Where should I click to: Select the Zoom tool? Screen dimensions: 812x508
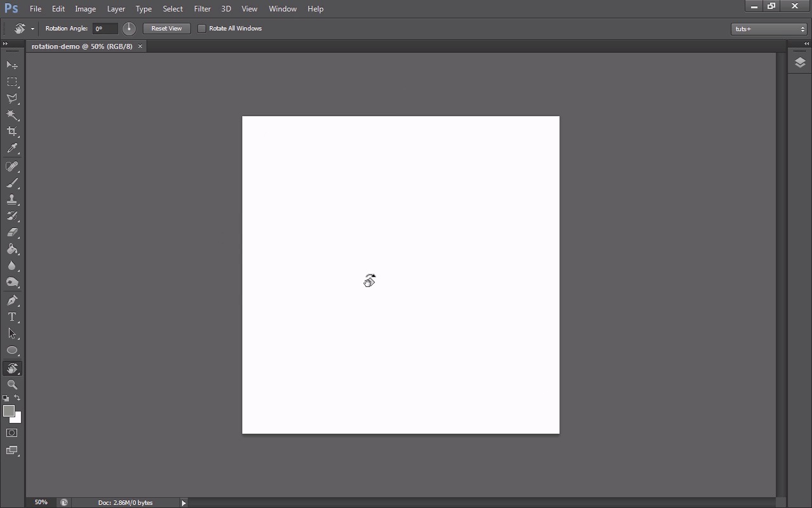(x=12, y=385)
